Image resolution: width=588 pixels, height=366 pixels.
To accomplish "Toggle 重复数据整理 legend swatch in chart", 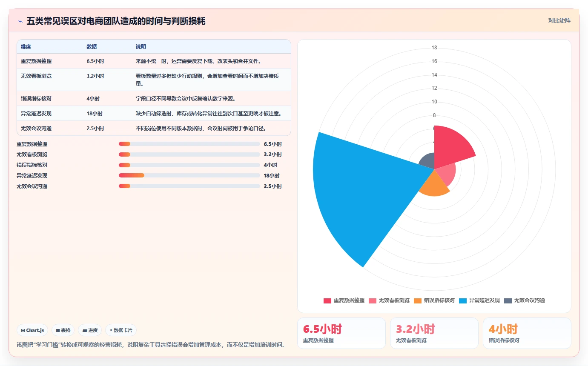I will tap(327, 300).
